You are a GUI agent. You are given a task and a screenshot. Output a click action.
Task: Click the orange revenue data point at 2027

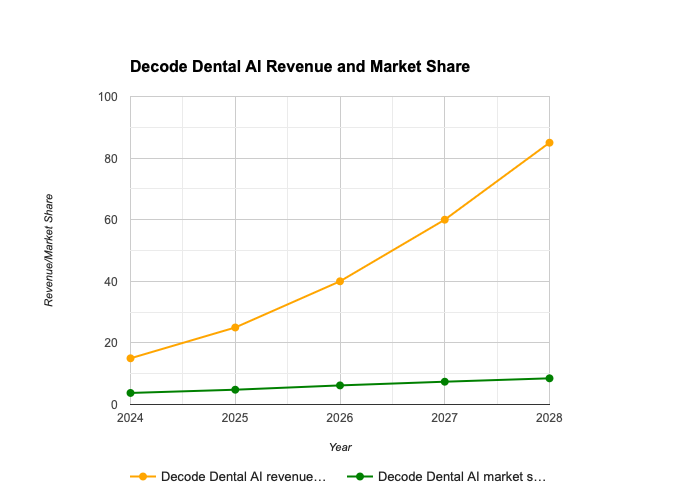tap(445, 220)
